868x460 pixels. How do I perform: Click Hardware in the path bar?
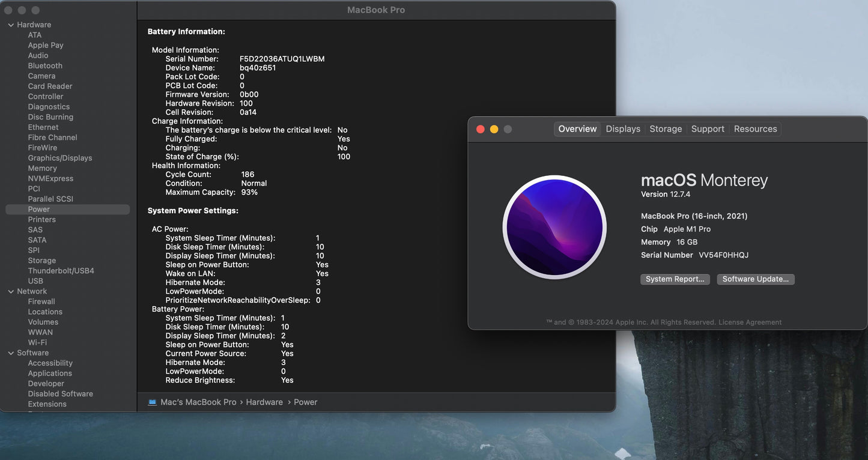tap(264, 402)
